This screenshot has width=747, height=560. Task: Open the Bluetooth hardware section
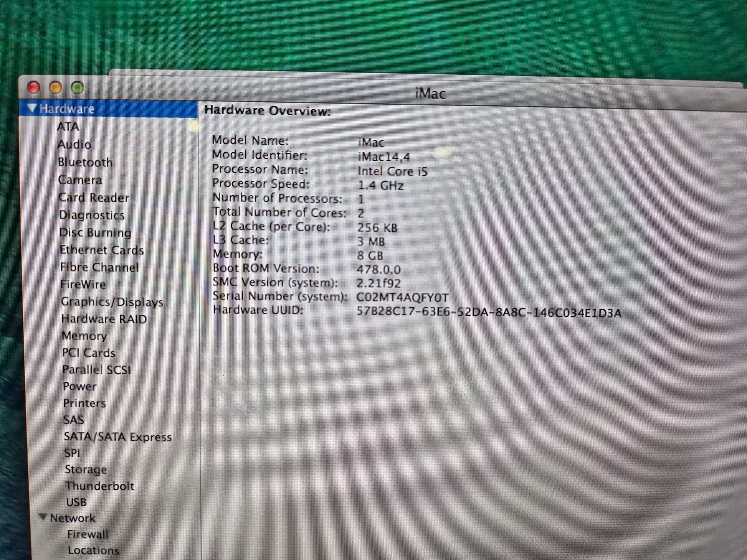[x=85, y=162]
